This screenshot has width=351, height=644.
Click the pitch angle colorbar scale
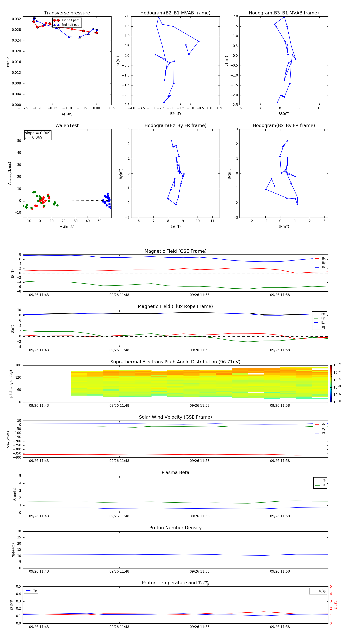tap(331, 383)
